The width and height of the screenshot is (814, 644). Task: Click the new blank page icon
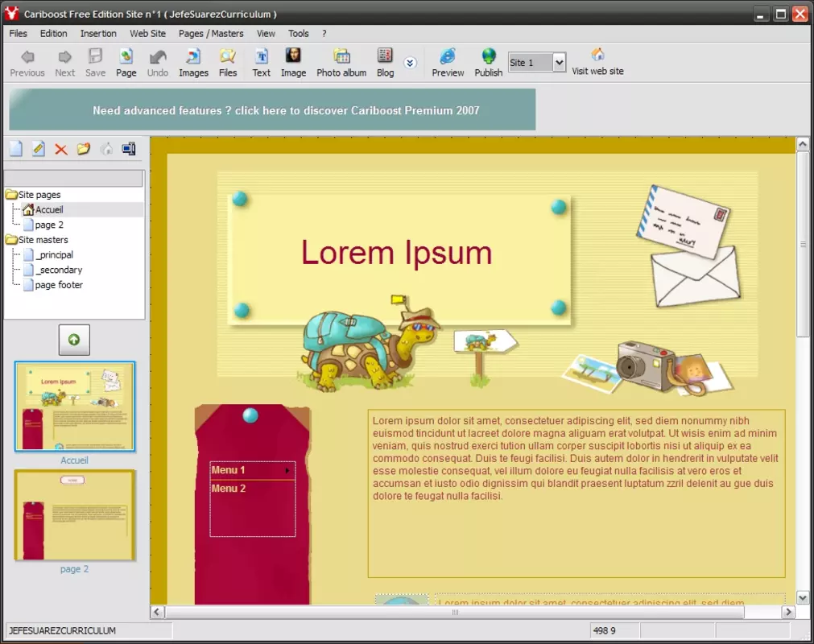point(16,149)
